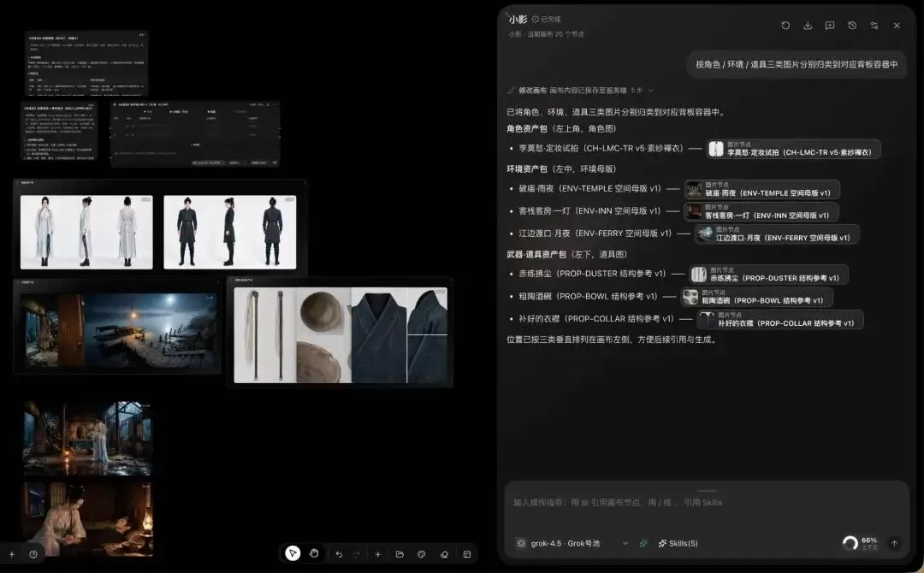This screenshot has height=573, width=924.
Task: Grab the handle bar above the chat input
Action: (x=707, y=490)
